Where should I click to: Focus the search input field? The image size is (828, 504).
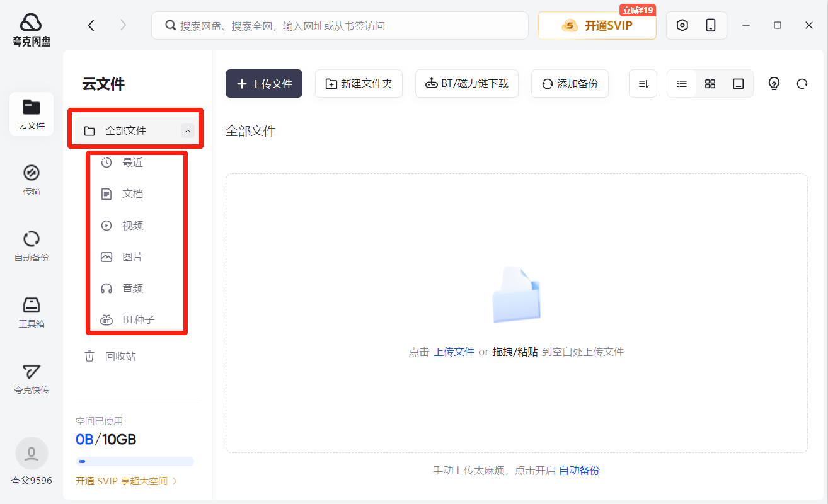coord(340,26)
